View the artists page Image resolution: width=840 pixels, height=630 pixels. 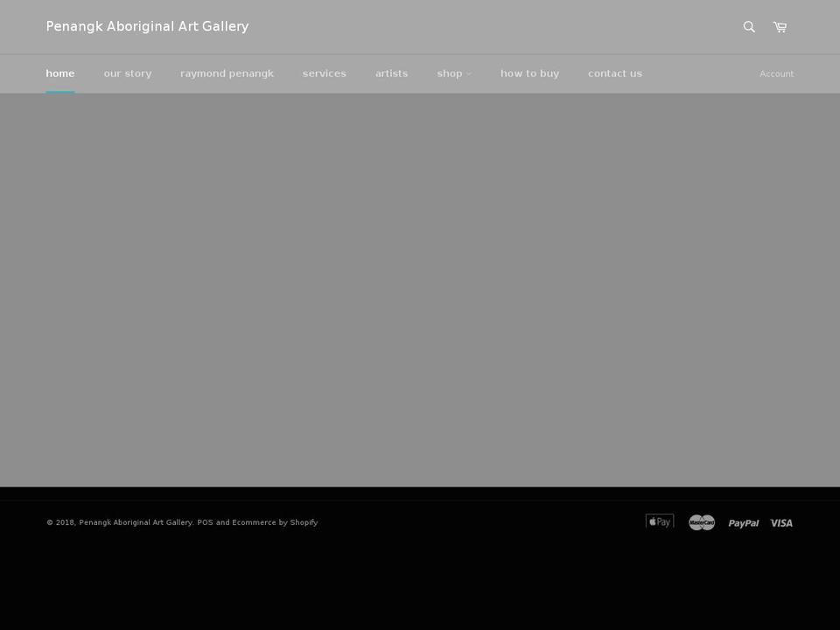pyautogui.click(x=392, y=73)
